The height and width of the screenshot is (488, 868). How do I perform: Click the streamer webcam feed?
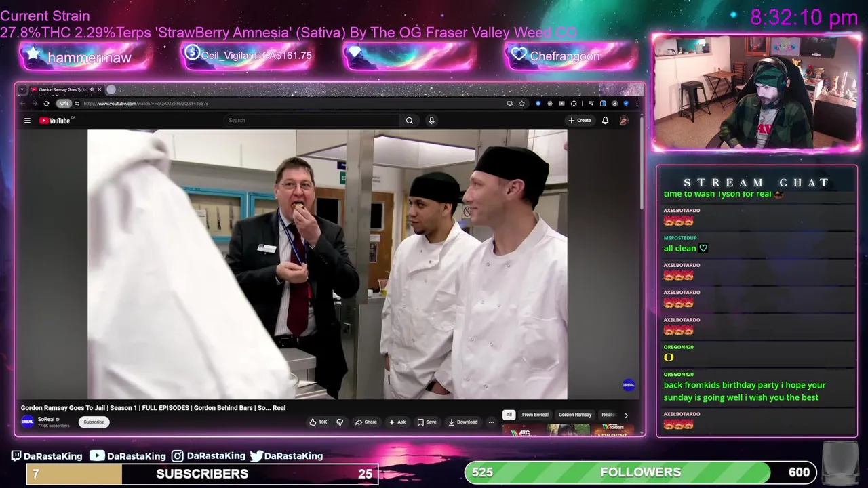click(756, 92)
